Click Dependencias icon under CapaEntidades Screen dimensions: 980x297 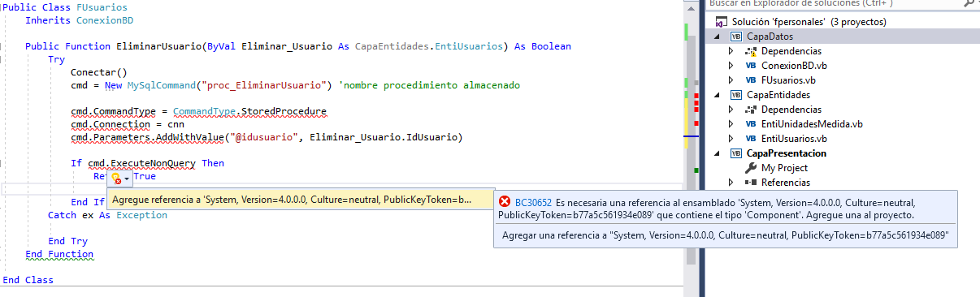[751, 110]
